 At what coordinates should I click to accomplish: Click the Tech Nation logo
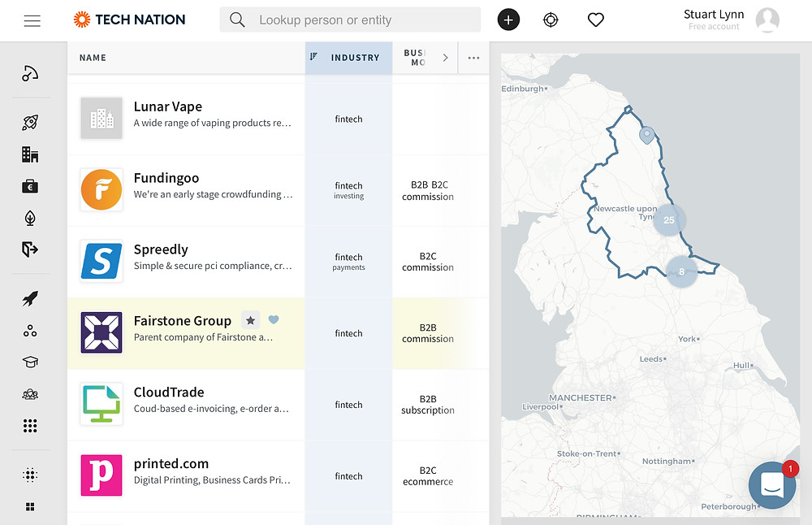[129, 20]
